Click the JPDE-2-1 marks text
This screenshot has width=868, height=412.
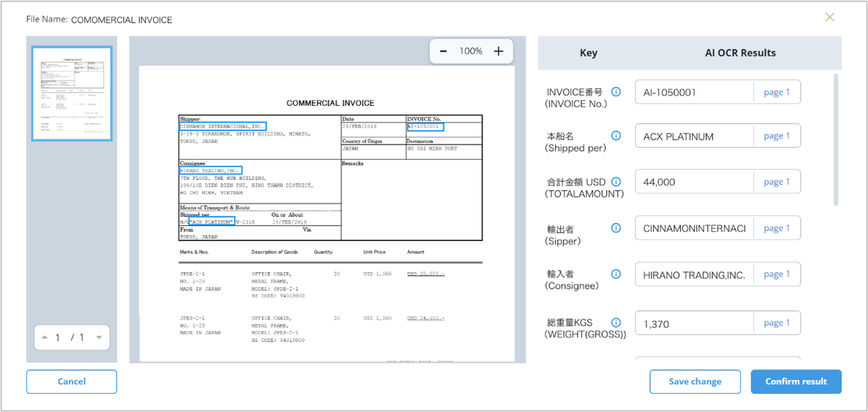point(192,274)
